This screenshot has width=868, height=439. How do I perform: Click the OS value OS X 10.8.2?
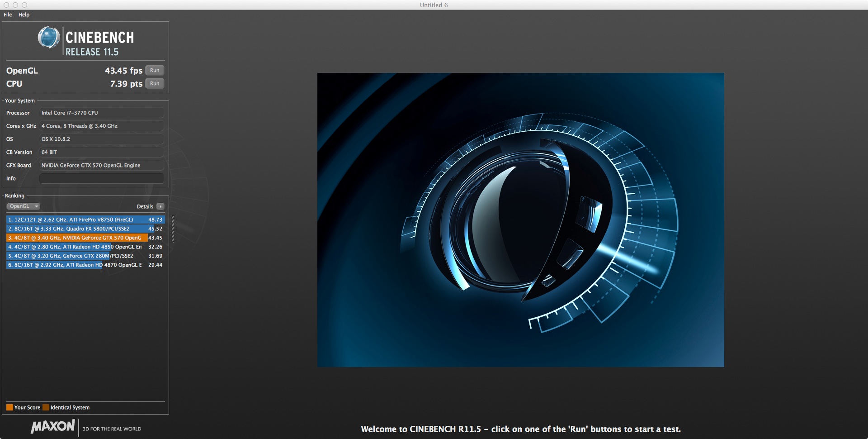point(101,139)
